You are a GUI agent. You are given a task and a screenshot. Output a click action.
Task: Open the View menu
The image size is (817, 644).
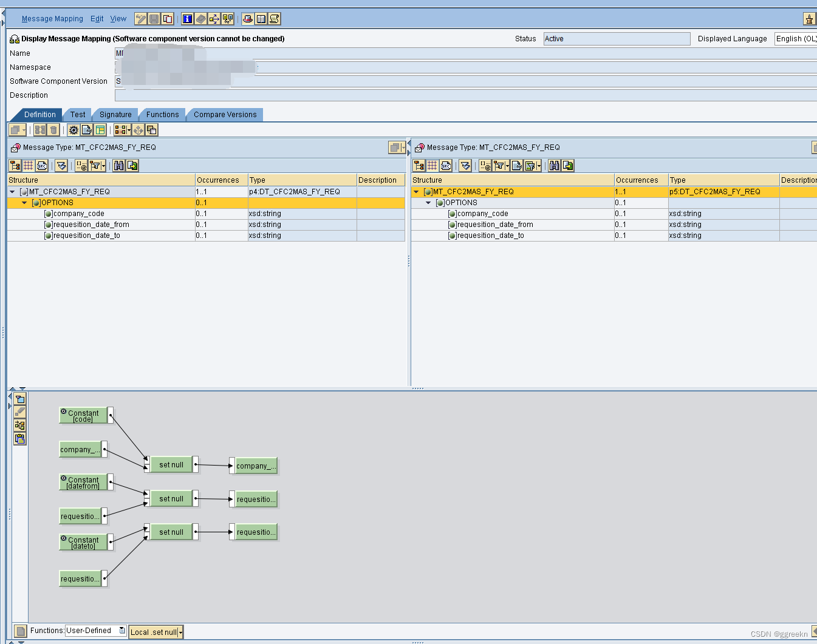(118, 19)
